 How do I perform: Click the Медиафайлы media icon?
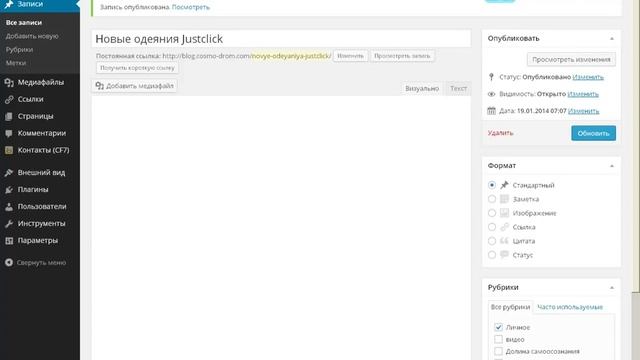[9, 82]
